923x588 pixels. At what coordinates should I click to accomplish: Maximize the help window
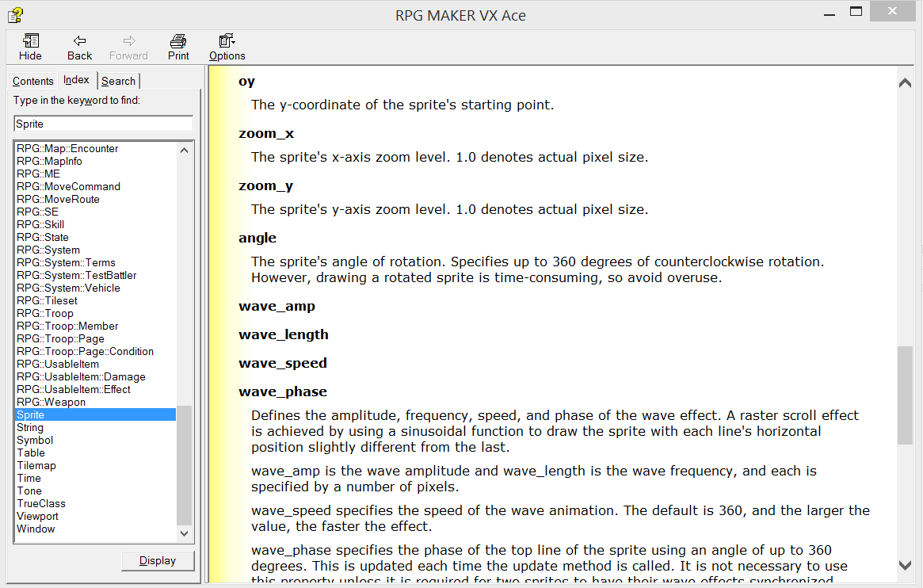coord(856,12)
